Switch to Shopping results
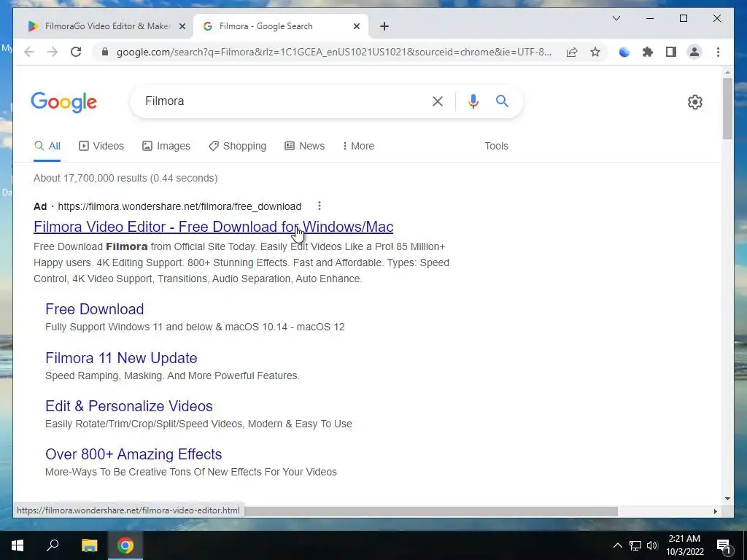This screenshot has height=560, width=747. pyautogui.click(x=237, y=146)
